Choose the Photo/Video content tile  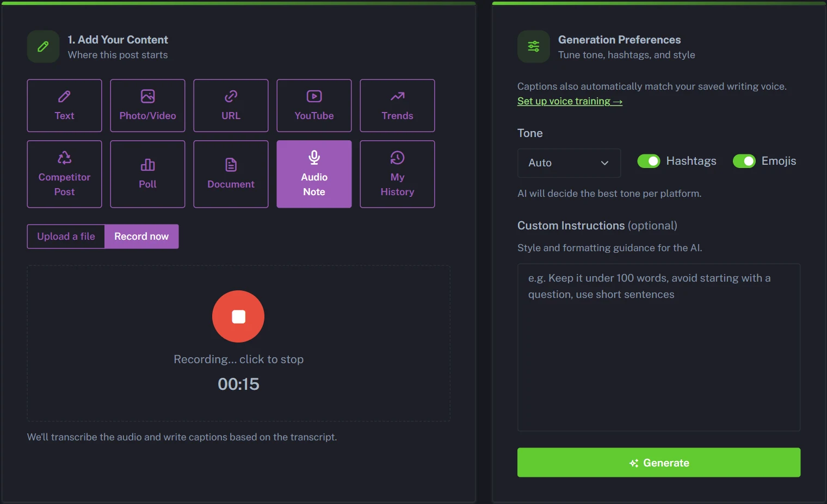pos(147,105)
